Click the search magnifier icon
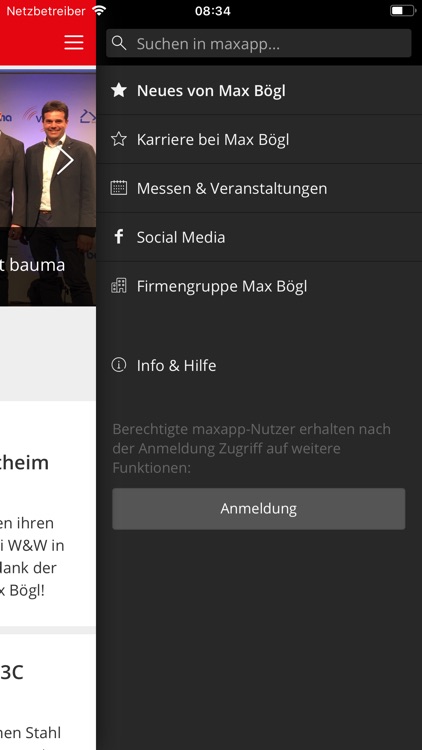 click(x=119, y=43)
